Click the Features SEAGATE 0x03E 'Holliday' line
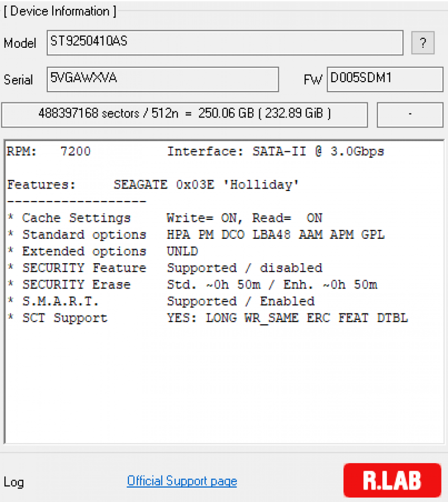Viewport: 448px width, 502px height. [x=153, y=185]
